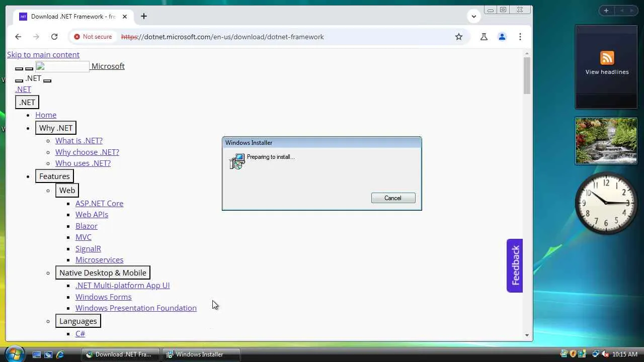Open the C# link
Viewport: 644px width, 362px height.
coord(80,334)
